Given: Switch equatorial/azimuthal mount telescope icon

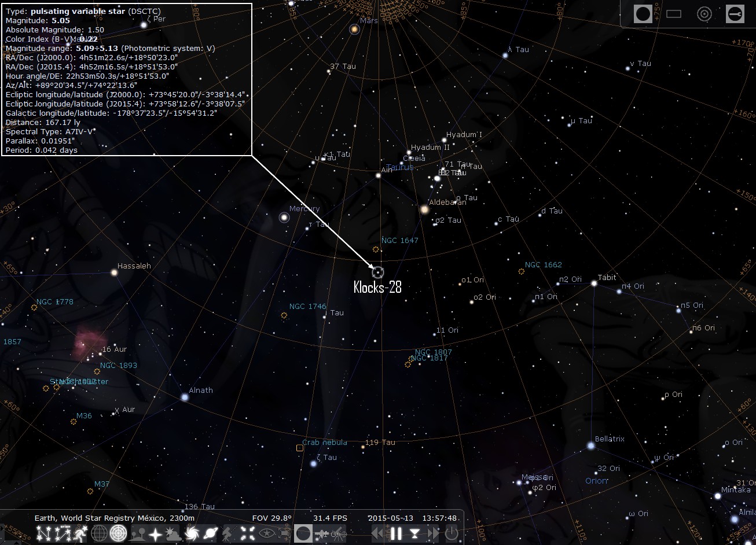Looking at the screenshot, I should click(229, 533).
